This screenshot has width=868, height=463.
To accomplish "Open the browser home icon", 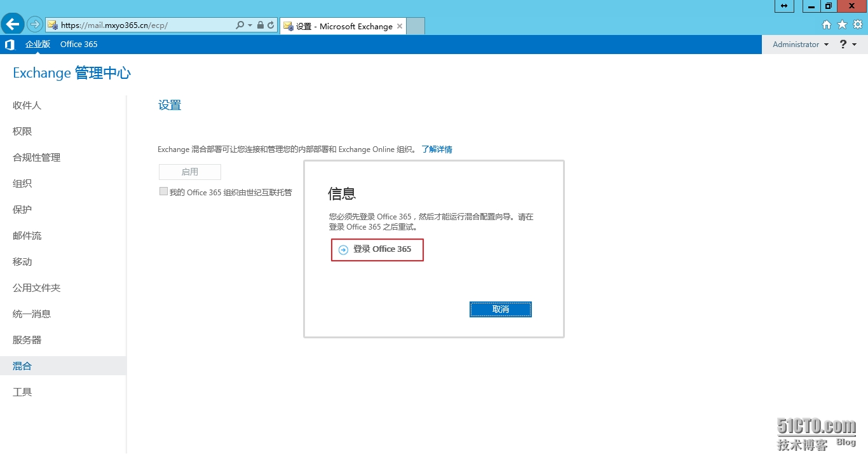I will [827, 25].
